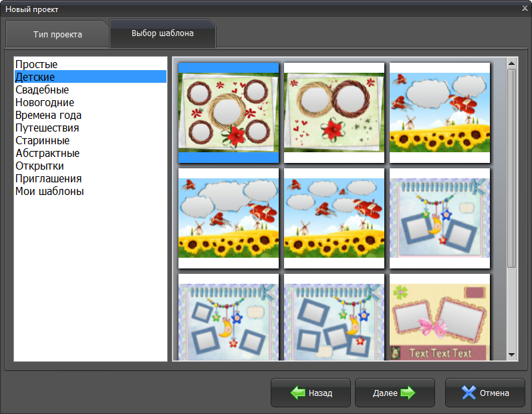This screenshot has width=532, height=414.
Task: Switch to the Тип проекта tab
Action: pos(57,34)
